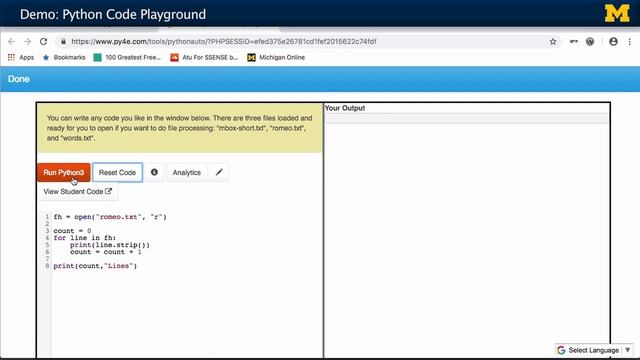This screenshot has height=360, width=640.
Task: Click the padlock icon in address bar
Action: coord(63,41)
